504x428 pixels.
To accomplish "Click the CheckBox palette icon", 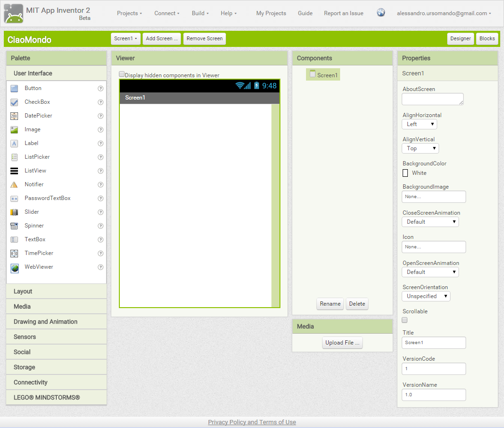I will click(14, 102).
